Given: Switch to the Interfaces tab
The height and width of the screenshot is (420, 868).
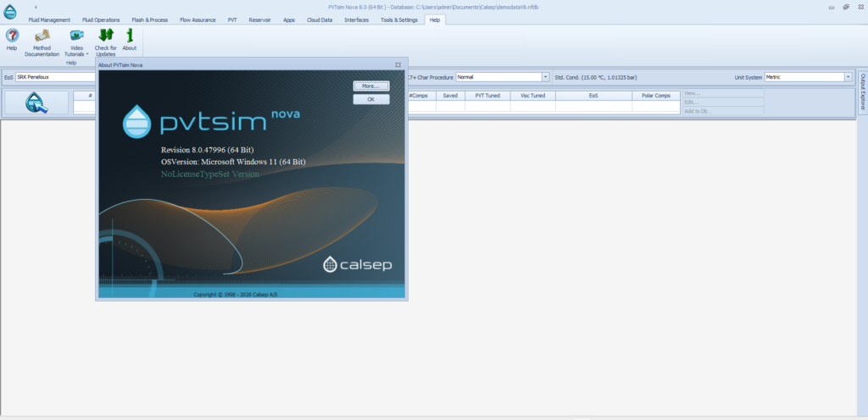Looking at the screenshot, I should pyautogui.click(x=357, y=19).
